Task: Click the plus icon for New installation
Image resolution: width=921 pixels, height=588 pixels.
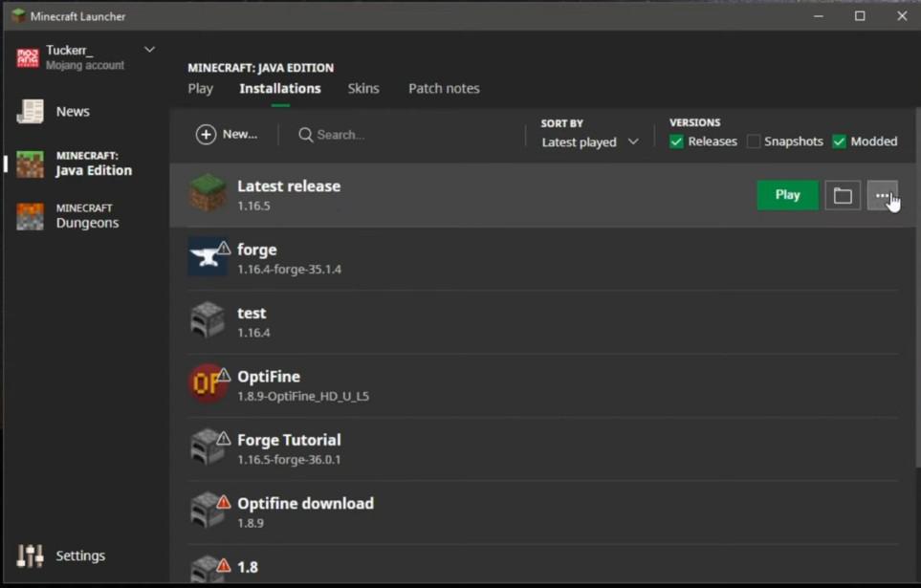Action: point(206,135)
